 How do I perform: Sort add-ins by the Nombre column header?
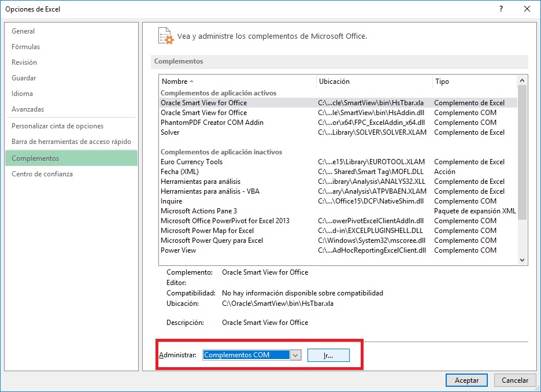point(238,82)
